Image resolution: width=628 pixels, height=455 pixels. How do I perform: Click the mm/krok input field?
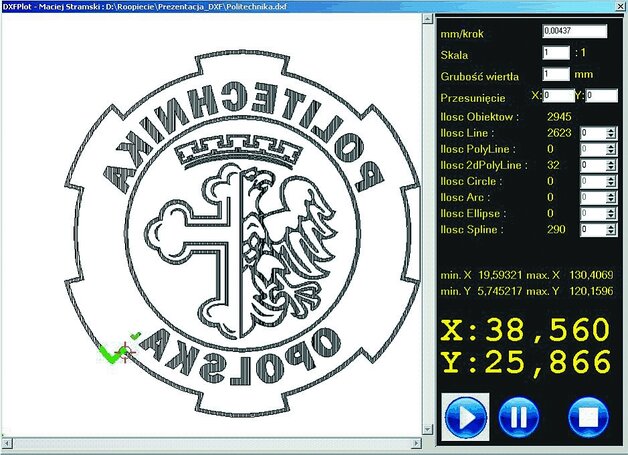(574, 32)
